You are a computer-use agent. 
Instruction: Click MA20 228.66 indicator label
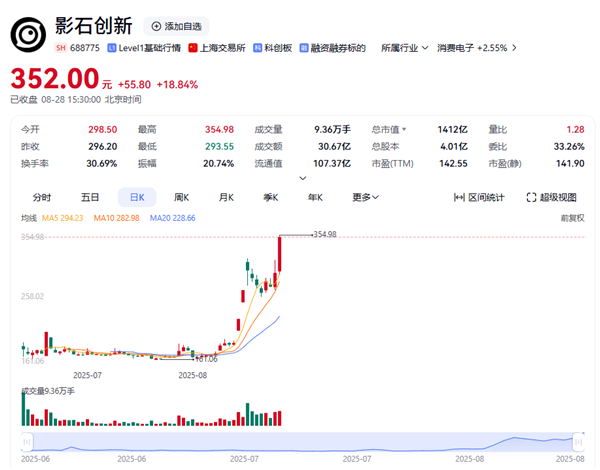click(172, 218)
